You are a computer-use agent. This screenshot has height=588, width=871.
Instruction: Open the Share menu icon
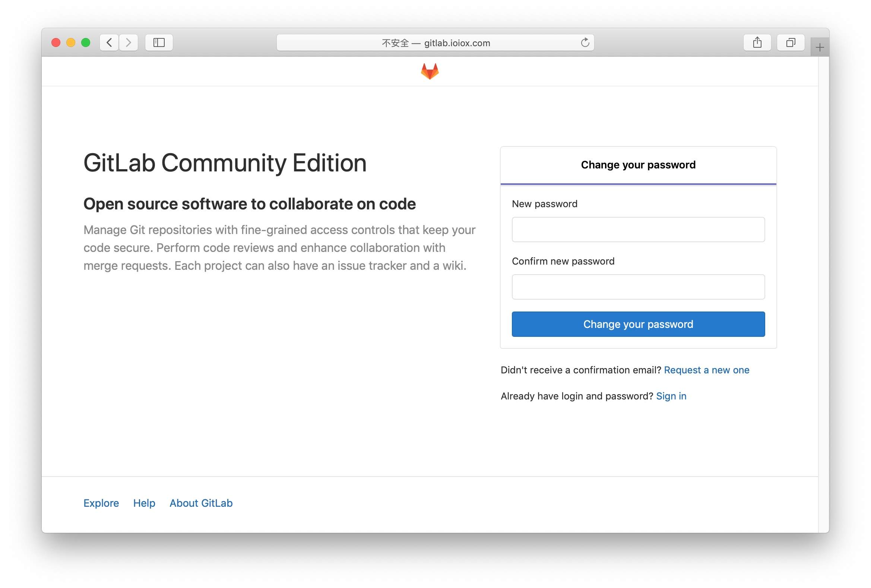pyautogui.click(x=757, y=42)
